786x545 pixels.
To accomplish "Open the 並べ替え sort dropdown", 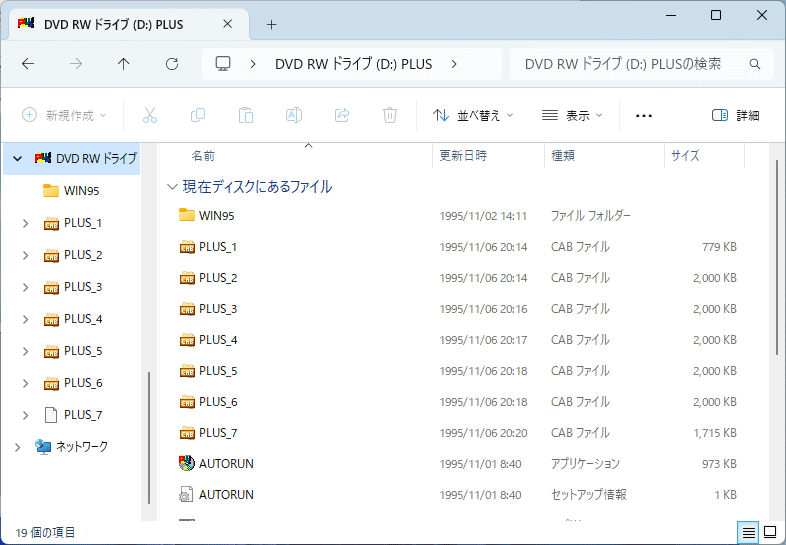I will (473, 115).
